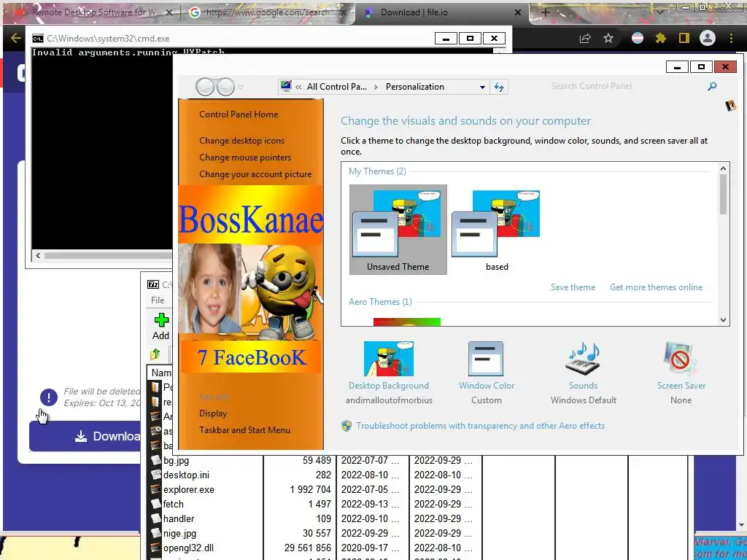747x560 pixels.
Task: Open new Chrome tab
Action: (546, 12)
